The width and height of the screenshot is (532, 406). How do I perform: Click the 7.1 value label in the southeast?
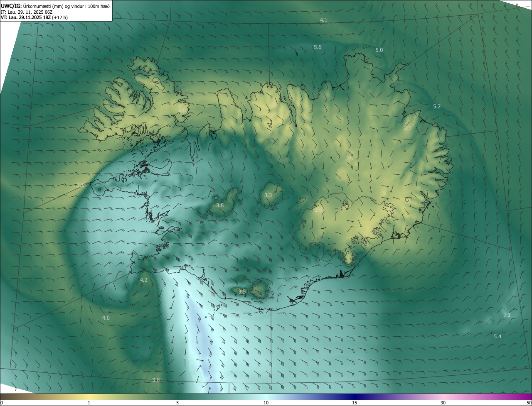(507, 315)
